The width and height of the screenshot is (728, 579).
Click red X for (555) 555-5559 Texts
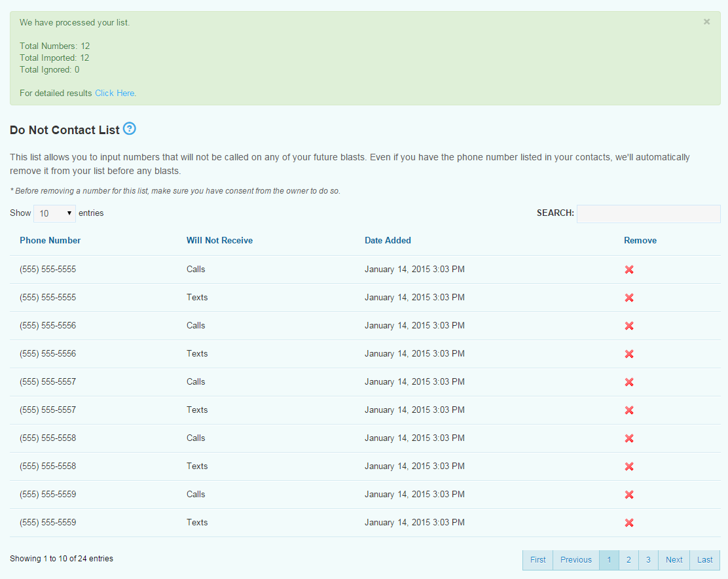tap(629, 523)
